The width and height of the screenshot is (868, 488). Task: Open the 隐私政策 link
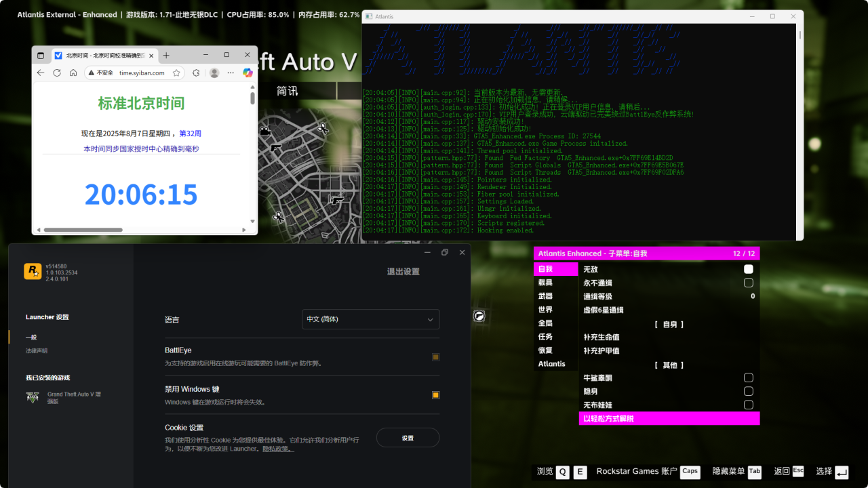tap(278, 449)
